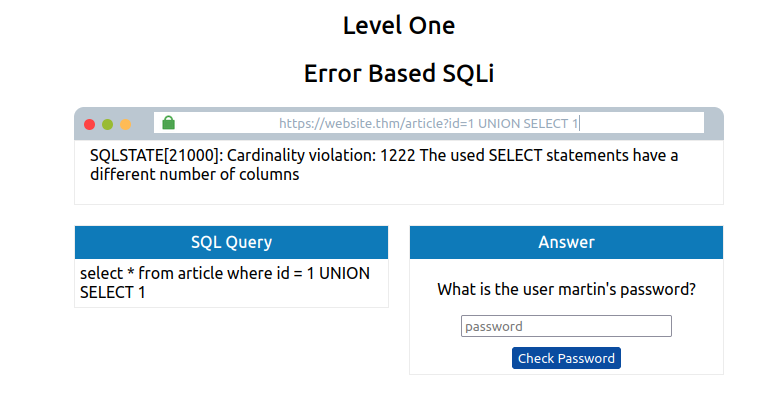Click the Level One heading
Screen dimensions: 778x403
tap(399, 26)
